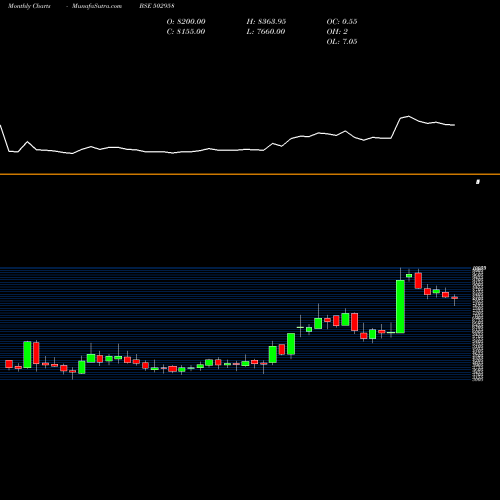
Task: Click the "Monthly Charts" title text
Action: [29, 6]
